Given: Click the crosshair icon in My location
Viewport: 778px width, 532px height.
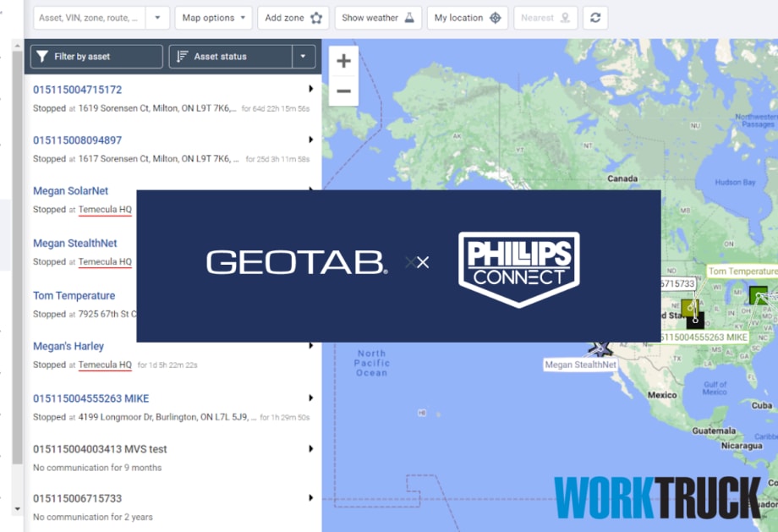Looking at the screenshot, I should (496, 18).
